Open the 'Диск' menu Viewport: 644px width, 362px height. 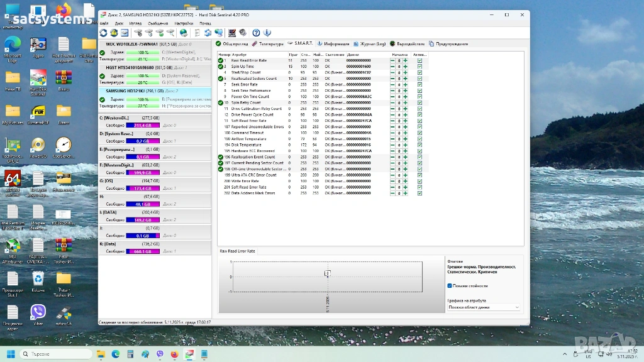pyautogui.click(x=119, y=23)
